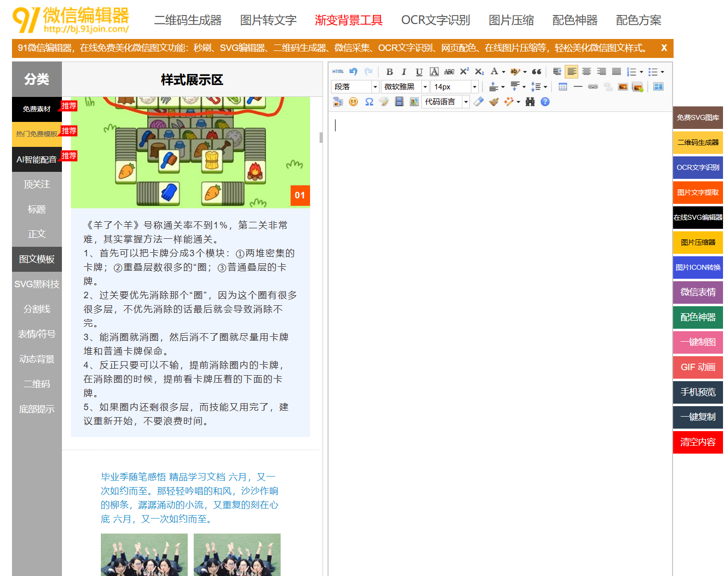This screenshot has width=728, height=576.
Task: Toggle superscript
Action: coord(464,71)
